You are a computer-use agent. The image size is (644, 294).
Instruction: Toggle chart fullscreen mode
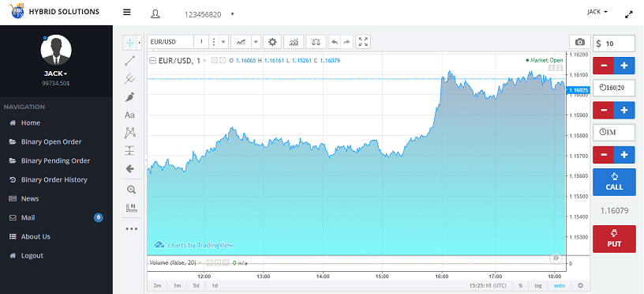click(363, 42)
